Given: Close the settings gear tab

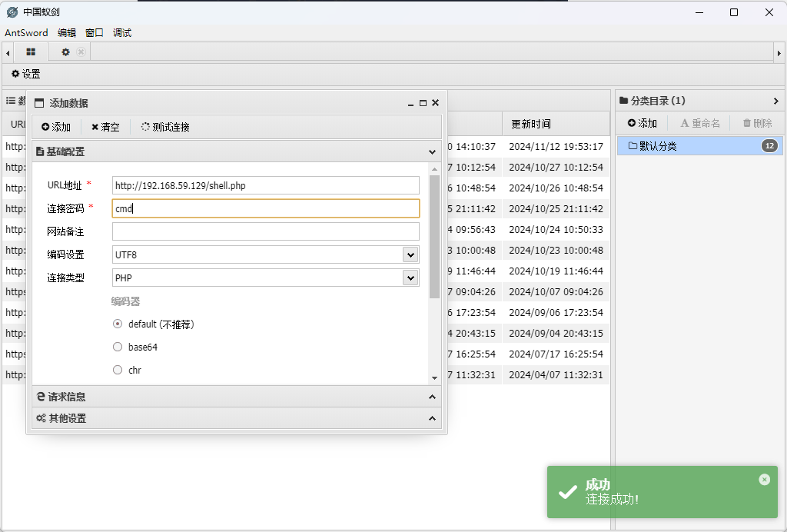Looking at the screenshot, I should 81,52.
